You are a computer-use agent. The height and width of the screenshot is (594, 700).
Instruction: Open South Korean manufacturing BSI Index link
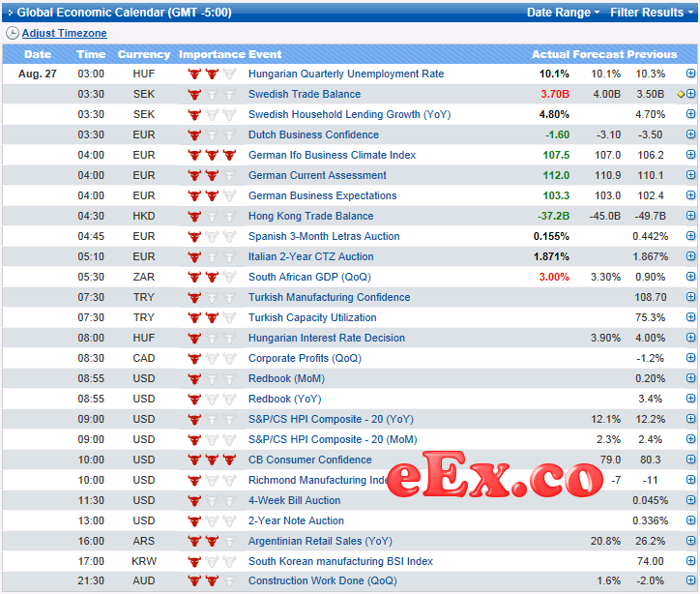coord(340,561)
